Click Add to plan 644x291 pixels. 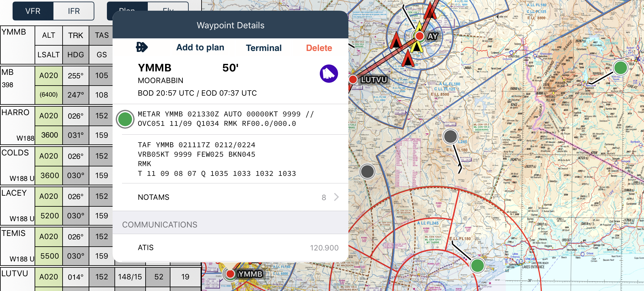tap(200, 48)
